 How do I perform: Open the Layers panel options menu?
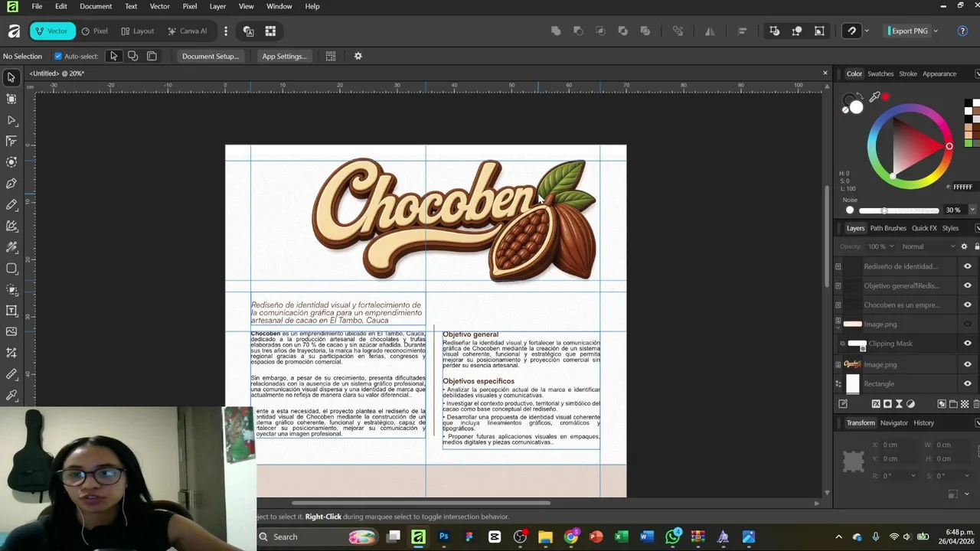tap(977, 228)
